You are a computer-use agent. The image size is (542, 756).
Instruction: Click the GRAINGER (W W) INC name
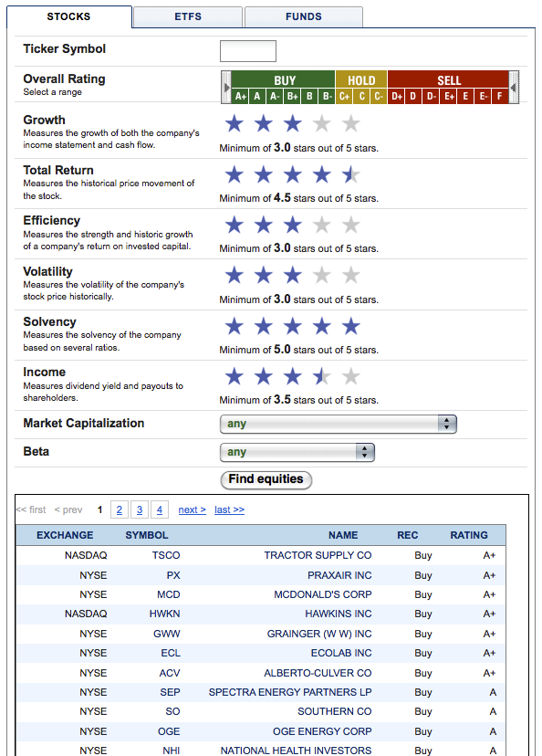pos(319,634)
